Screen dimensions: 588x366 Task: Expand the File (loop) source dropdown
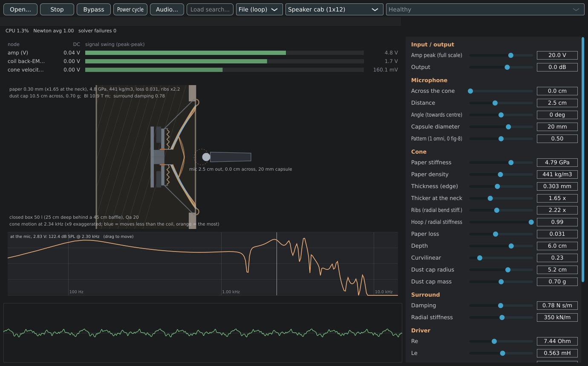click(259, 9)
